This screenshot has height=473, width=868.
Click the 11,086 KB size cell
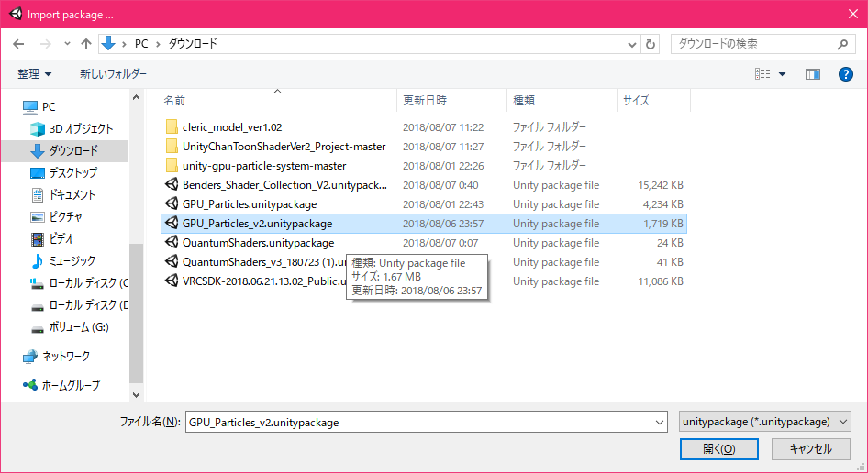click(661, 281)
